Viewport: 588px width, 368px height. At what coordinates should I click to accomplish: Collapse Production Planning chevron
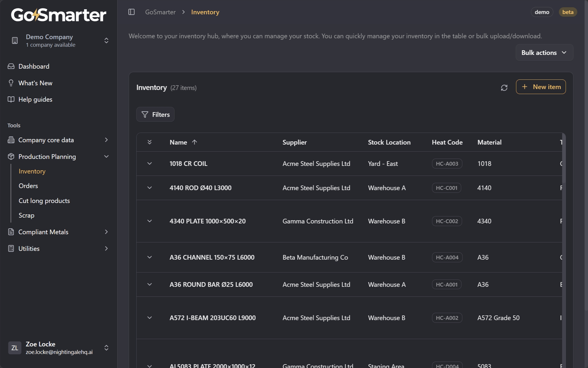106,157
